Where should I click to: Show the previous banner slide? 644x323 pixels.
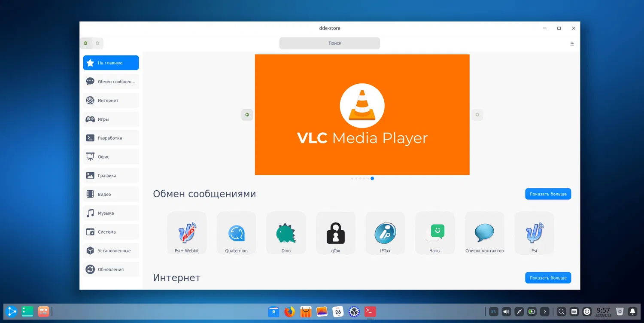click(x=247, y=115)
